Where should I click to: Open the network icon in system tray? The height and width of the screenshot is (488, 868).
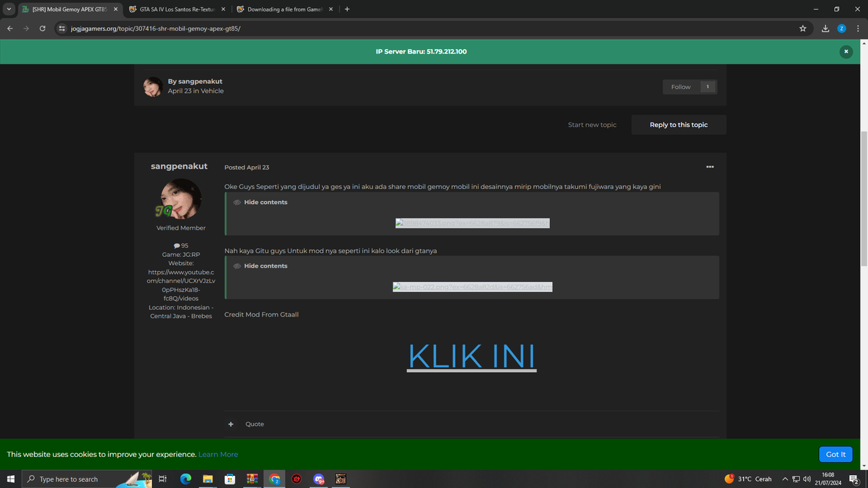pyautogui.click(x=797, y=479)
